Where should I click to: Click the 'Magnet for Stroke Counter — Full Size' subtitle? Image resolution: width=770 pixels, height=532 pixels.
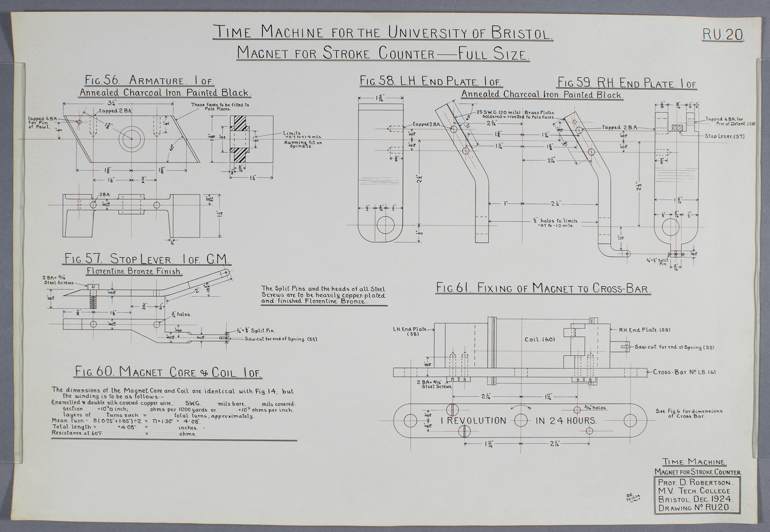pos(383,53)
